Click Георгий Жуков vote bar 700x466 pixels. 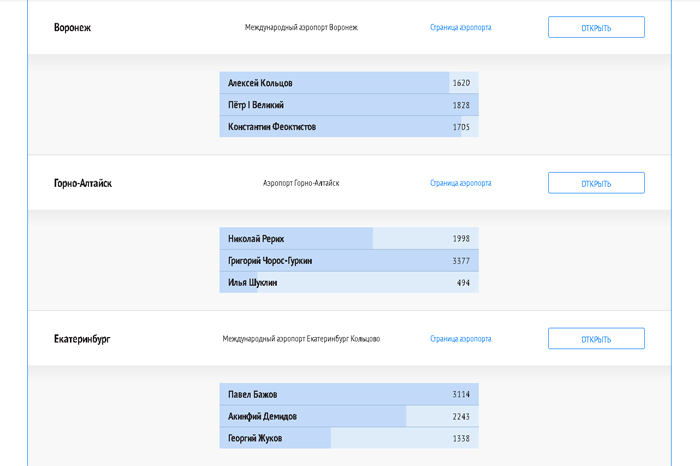348,438
